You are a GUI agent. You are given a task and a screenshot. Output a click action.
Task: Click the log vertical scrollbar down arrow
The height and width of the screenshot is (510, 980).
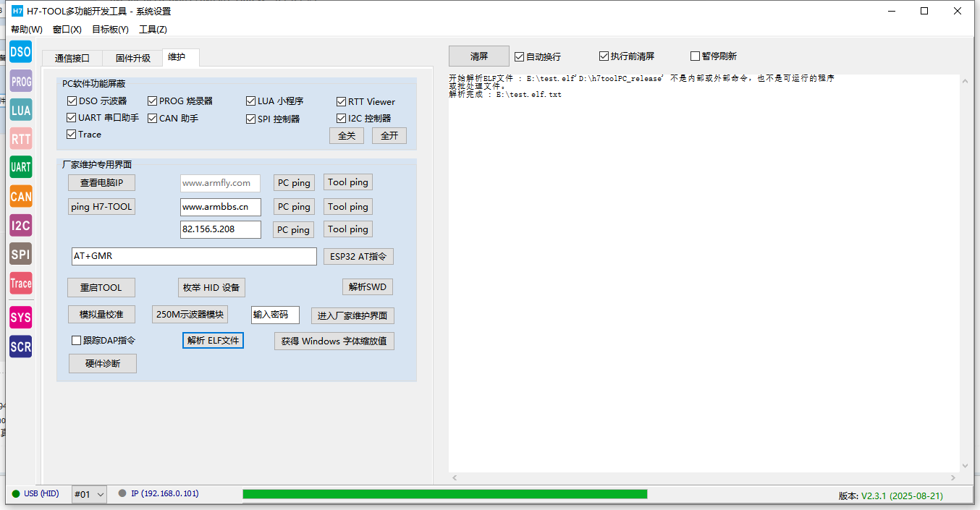[965, 467]
